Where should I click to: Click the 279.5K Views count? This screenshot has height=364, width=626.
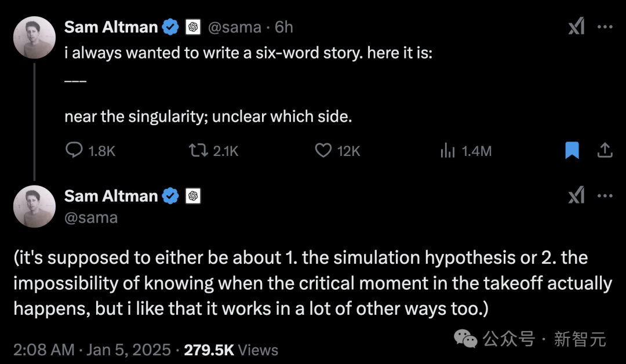(231, 350)
